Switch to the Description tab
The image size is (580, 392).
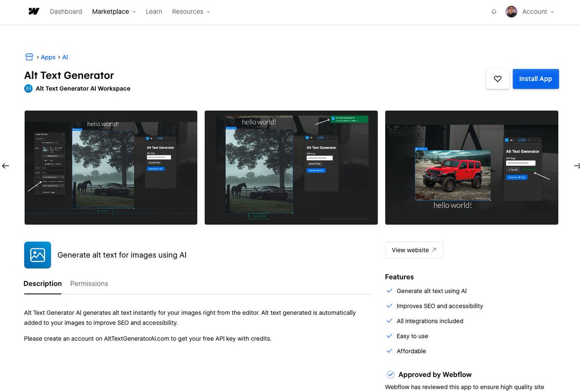[43, 284]
